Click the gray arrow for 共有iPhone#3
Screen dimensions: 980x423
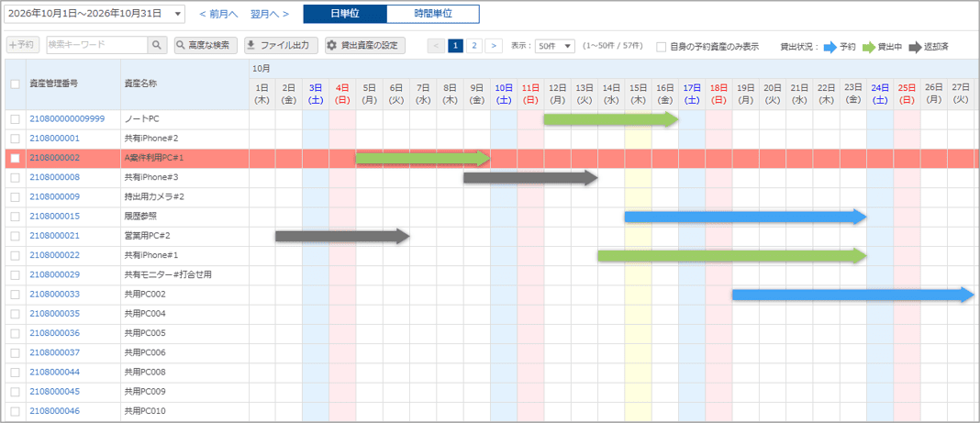(x=530, y=178)
